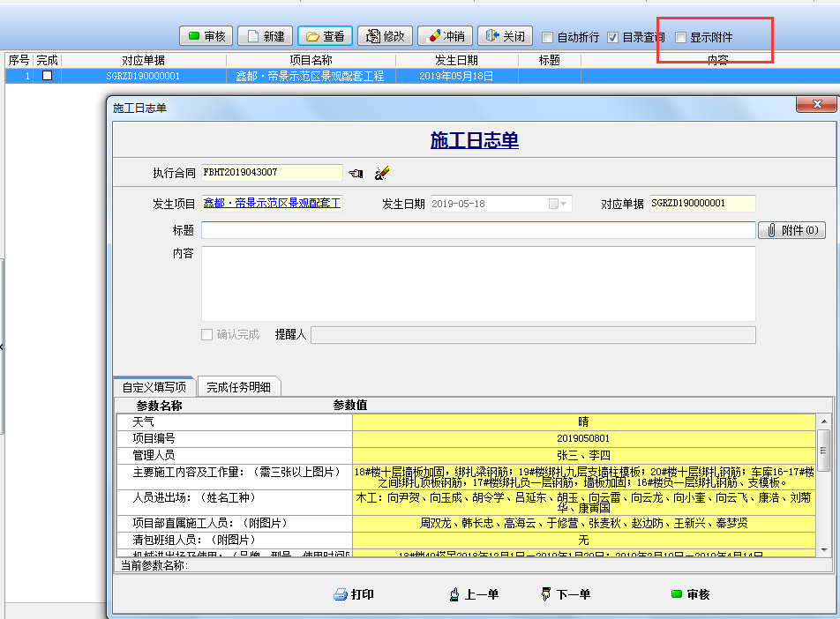Enable the 自动折行 checkbox
This screenshot has height=619, width=840.
pos(548,38)
